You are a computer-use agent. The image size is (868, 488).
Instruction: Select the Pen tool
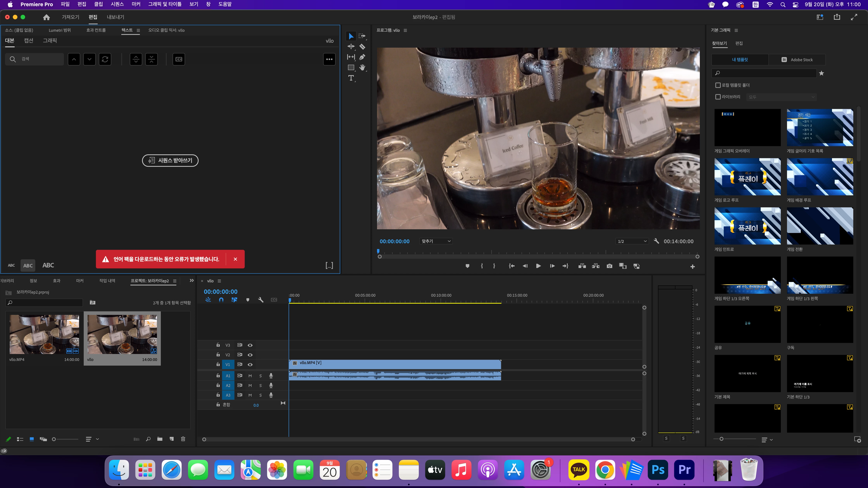(362, 57)
